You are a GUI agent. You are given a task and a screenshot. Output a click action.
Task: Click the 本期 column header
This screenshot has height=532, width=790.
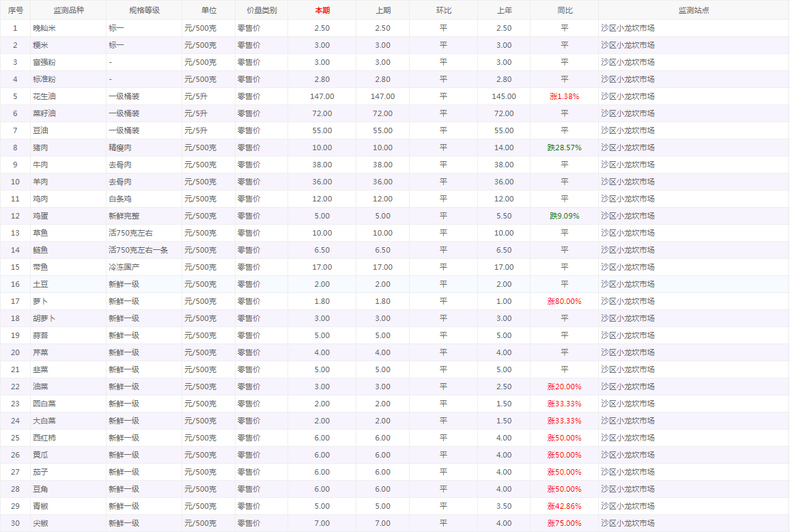tap(322, 10)
